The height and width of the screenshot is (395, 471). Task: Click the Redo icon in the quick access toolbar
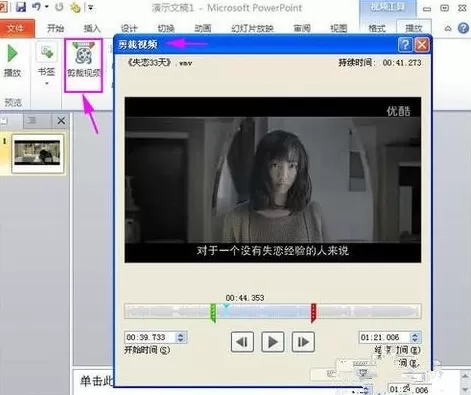[x=59, y=7]
